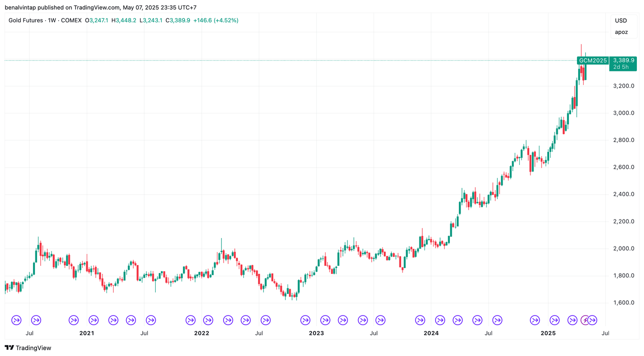Click the 2025 label on the time axis

pos(548,333)
